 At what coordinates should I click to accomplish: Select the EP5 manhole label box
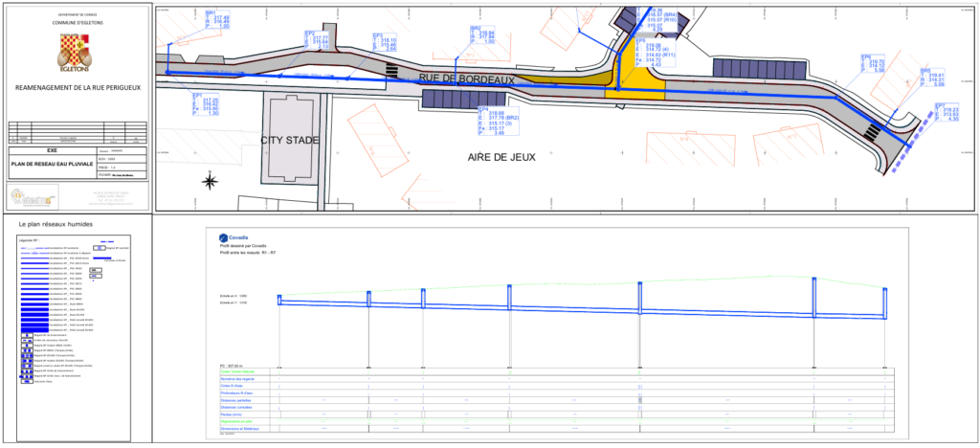[x=657, y=54]
